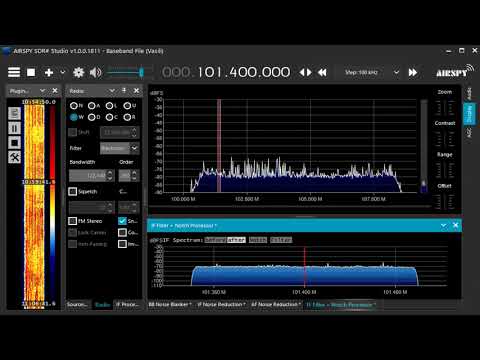Pin the Radio panel
480x360 pixels.
tap(124, 90)
